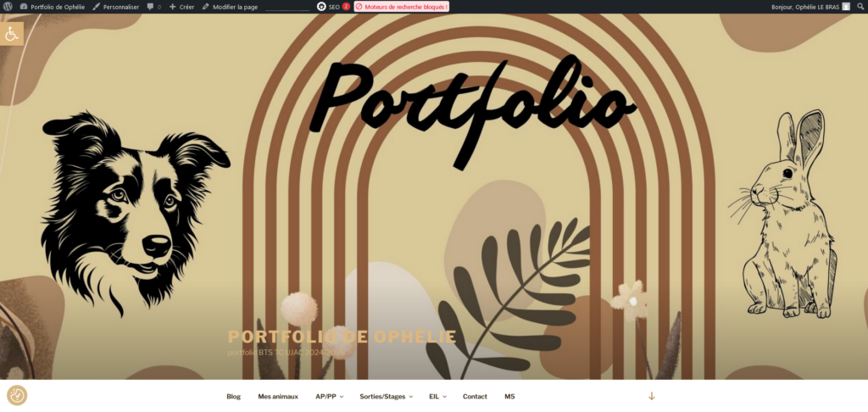The height and width of the screenshot is (412, 868).
Task: Open the accessibility wheelchair toolbar
Action: 12,34
